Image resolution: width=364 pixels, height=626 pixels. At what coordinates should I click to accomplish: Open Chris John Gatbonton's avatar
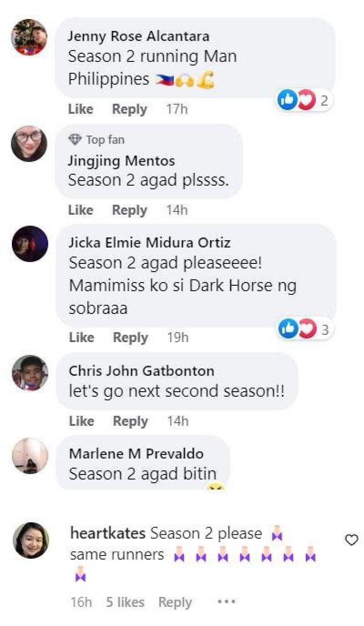30,374
